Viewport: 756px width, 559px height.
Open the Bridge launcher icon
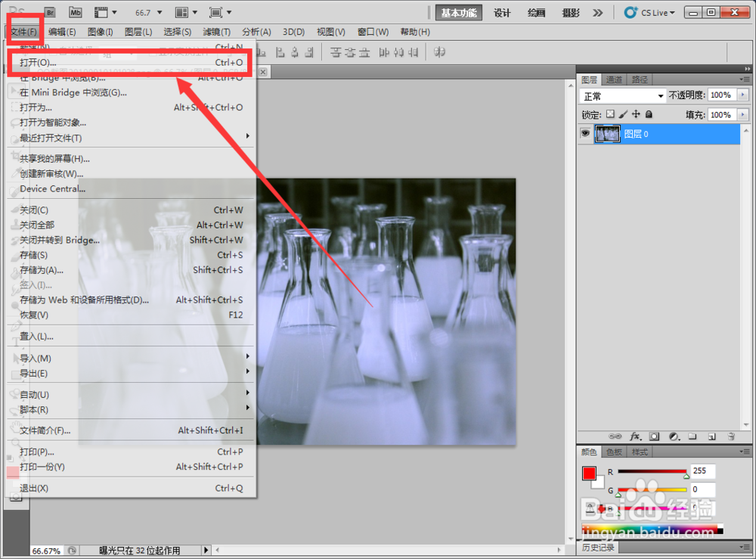51,12
